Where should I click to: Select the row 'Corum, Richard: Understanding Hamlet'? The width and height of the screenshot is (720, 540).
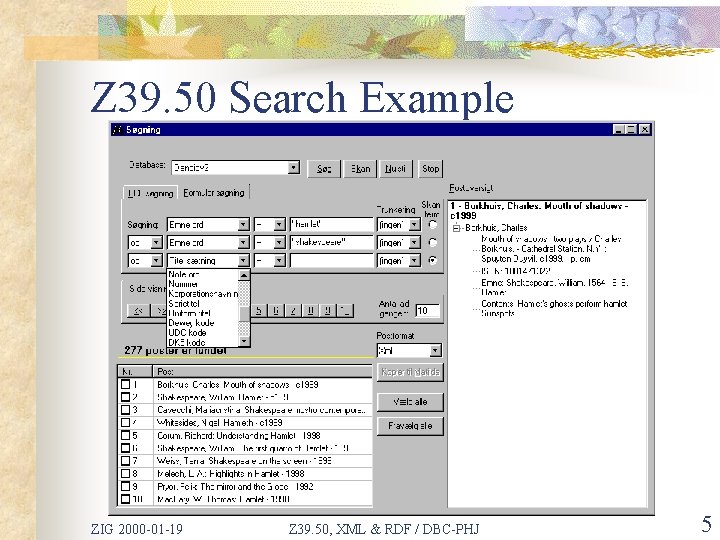pos(245,435)
